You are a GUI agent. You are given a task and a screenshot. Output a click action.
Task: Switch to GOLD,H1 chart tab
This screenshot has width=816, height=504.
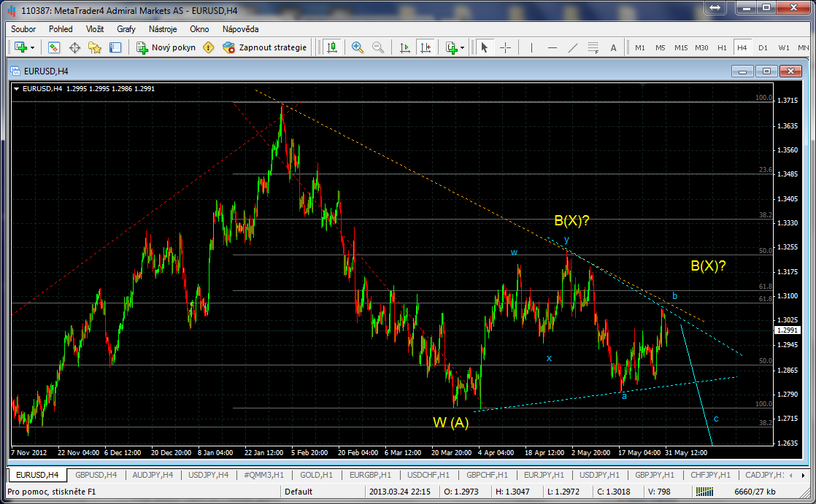[317, 475]
